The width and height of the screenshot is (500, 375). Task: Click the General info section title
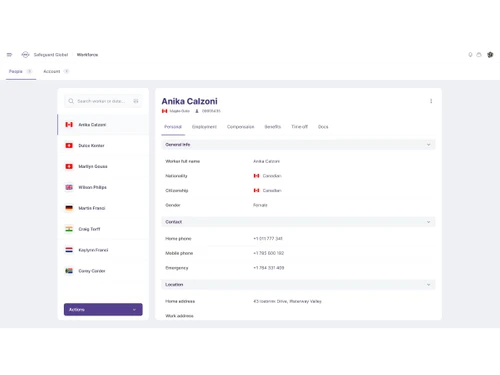[178, 145]
